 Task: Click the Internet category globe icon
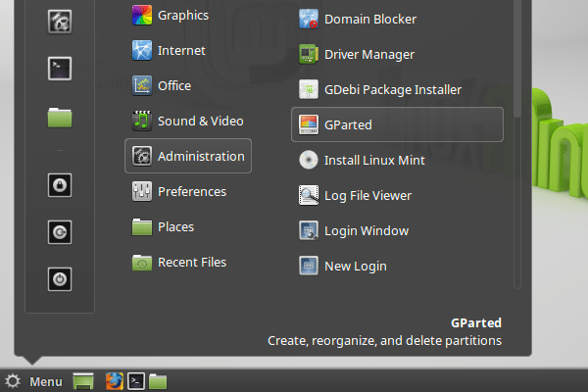tap(142, 50)
